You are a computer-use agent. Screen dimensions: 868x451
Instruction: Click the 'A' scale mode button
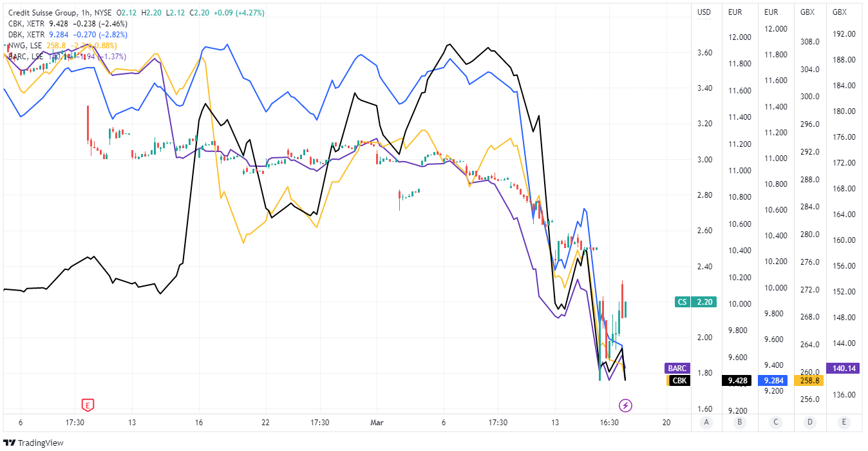coord(706,423)
